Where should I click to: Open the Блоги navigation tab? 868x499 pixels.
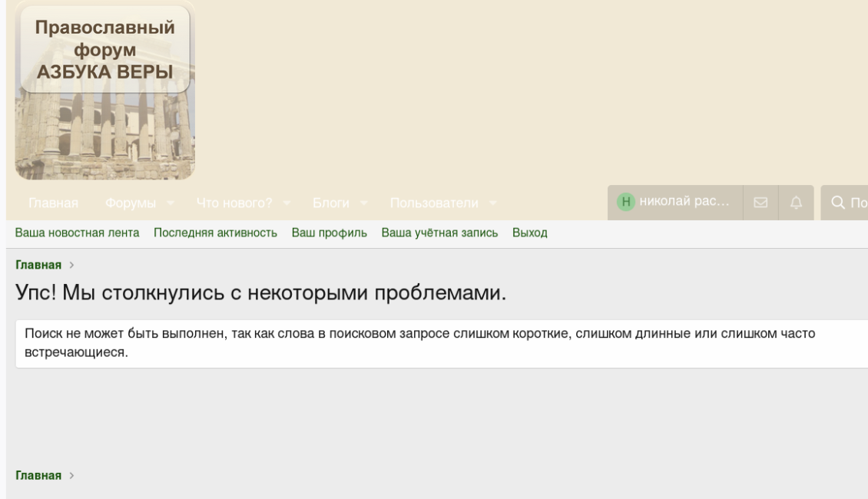pyautogui.click(x=331, y=203)
